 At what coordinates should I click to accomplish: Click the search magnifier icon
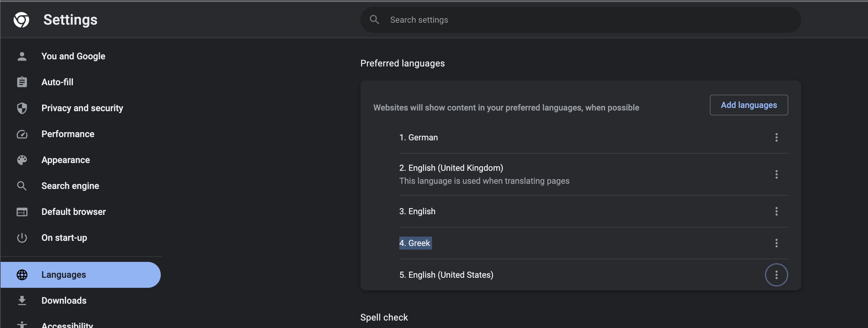click(x=374, y=19)
